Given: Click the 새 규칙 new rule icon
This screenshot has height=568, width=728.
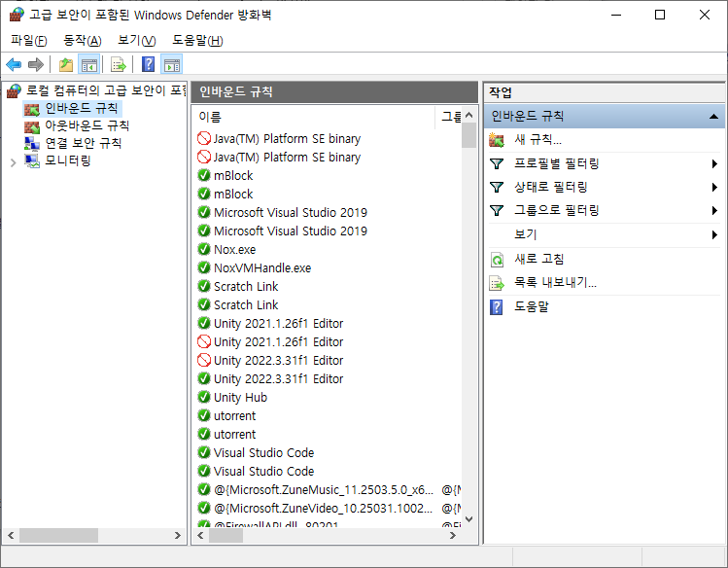Looking at the screenshot, I should point(497,140).
